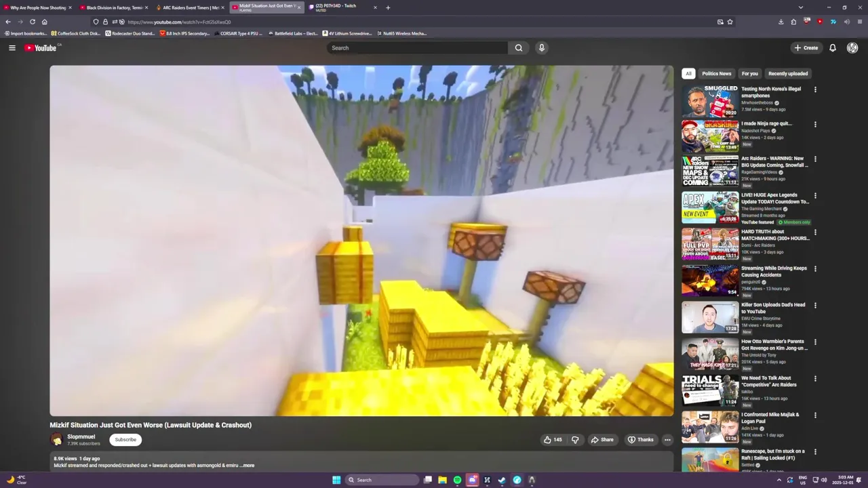
Task: Open a new browser tab
Action: pos(388,7)
